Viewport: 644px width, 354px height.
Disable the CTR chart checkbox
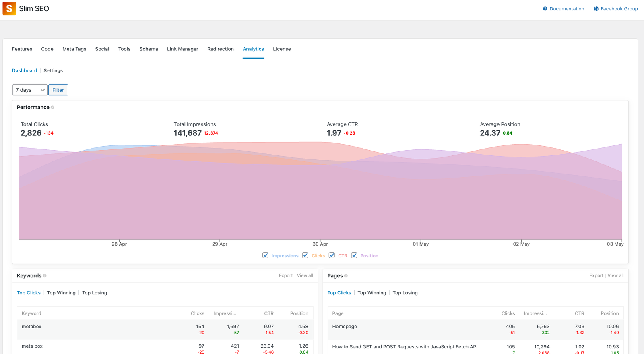tap(332, 255)
